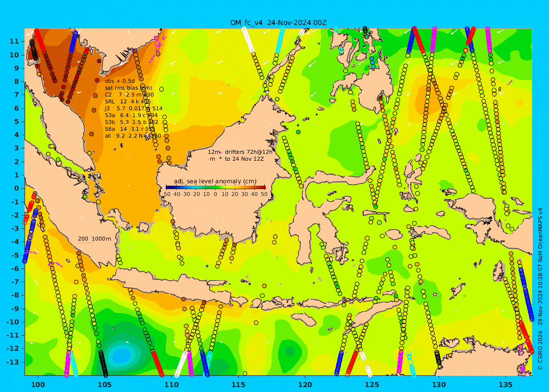This screenshot has width=549, height=392.
Task: Pick the S3a satellite statistics row
Action: [x=131, y=115]
